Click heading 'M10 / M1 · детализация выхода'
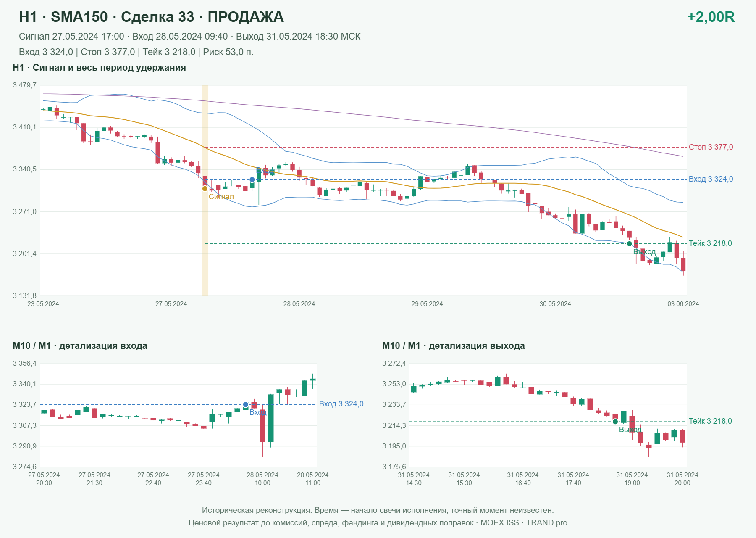756x538 pixels. 453,346
